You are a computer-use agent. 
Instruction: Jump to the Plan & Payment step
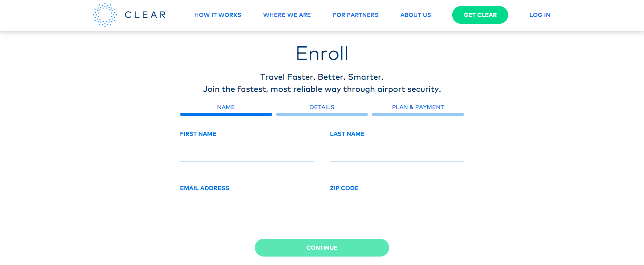coord(418,107)
